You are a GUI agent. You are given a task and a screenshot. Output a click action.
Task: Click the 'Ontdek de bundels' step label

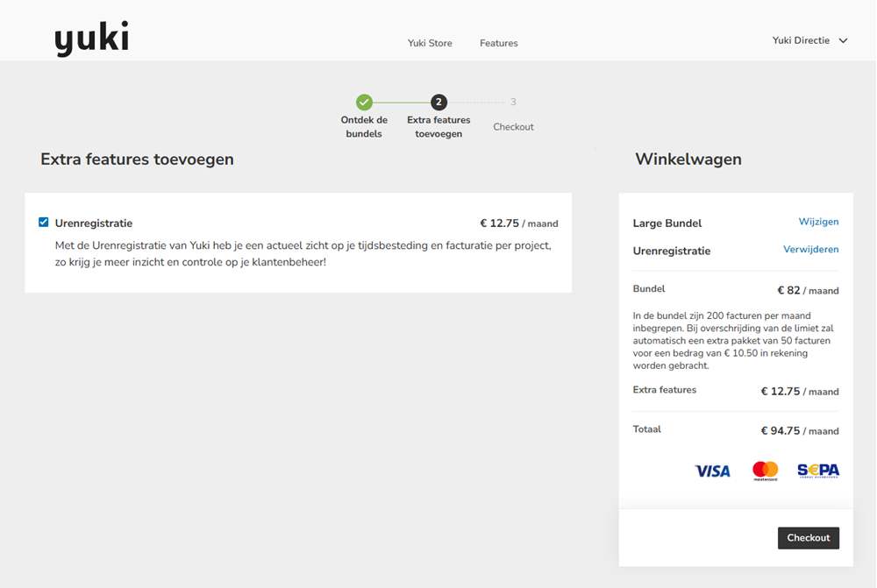pyautogui.click(x=364, y=127)
